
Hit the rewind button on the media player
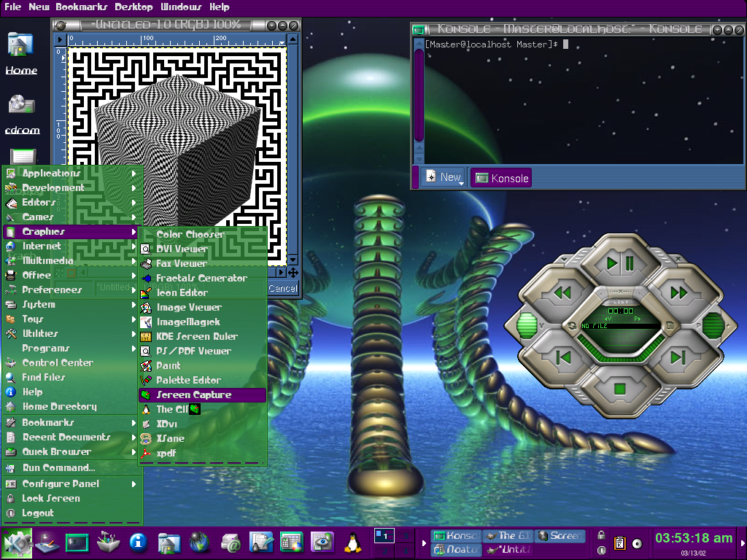click(562, 292)
